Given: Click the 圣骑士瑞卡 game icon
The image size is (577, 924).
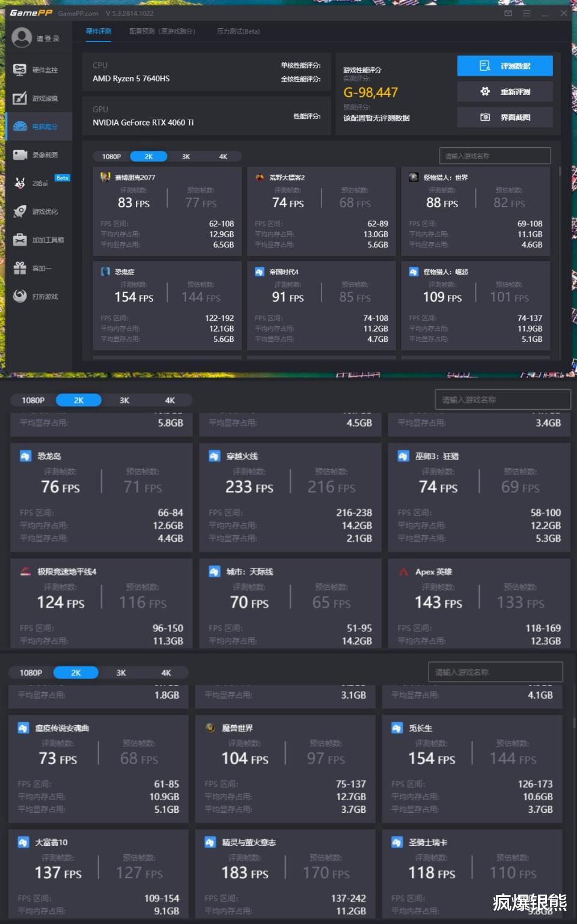Looking at the screenshot, I should (397, 842).
